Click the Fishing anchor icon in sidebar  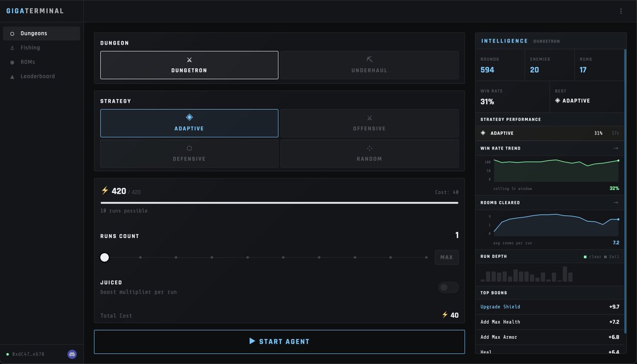coord(12,48)
